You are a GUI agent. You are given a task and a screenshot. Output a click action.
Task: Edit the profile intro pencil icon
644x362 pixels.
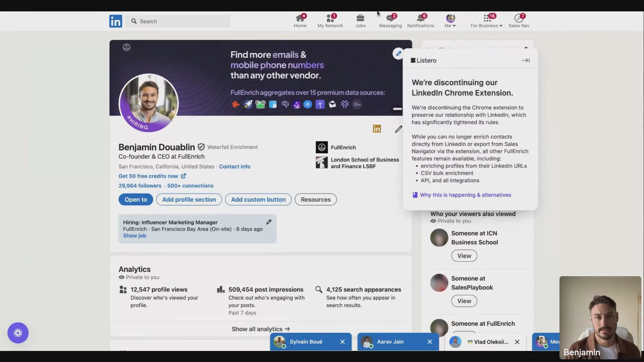point(398,129)
